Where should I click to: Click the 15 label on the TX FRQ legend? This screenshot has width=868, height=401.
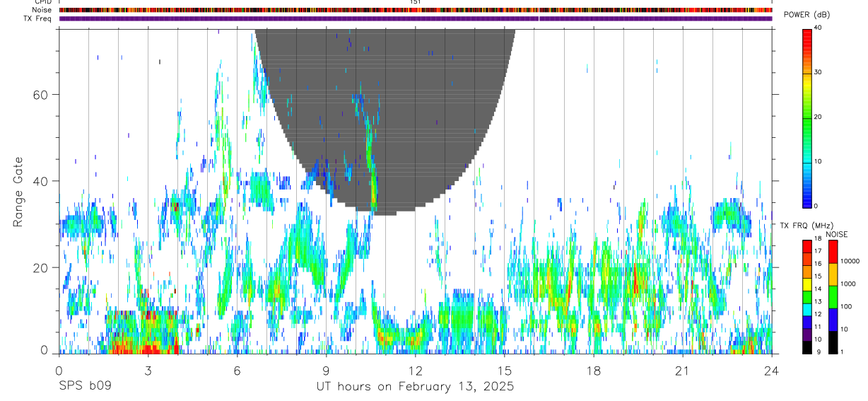pyautogui.click(x=818, y=277)
